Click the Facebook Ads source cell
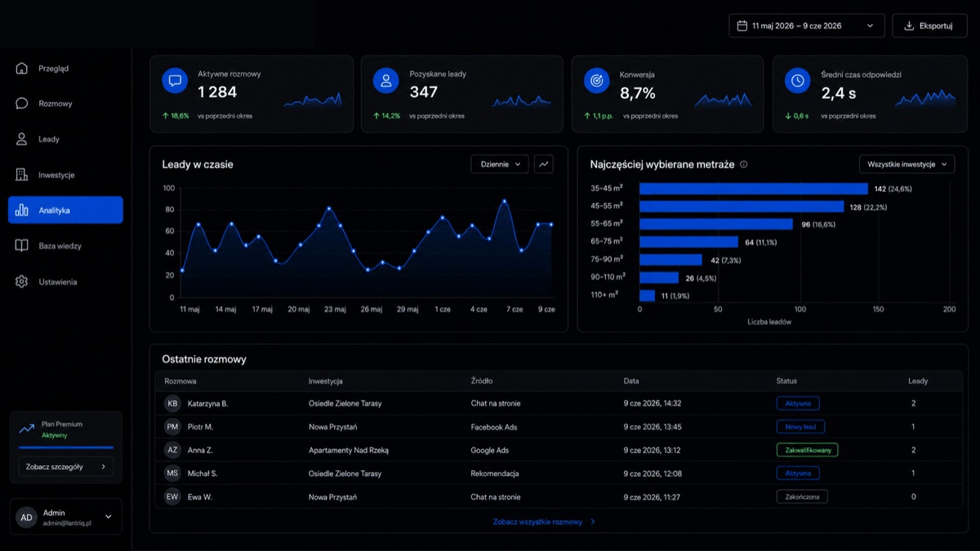Viewport: 980px width, 551px height. (x=494, y=427)
